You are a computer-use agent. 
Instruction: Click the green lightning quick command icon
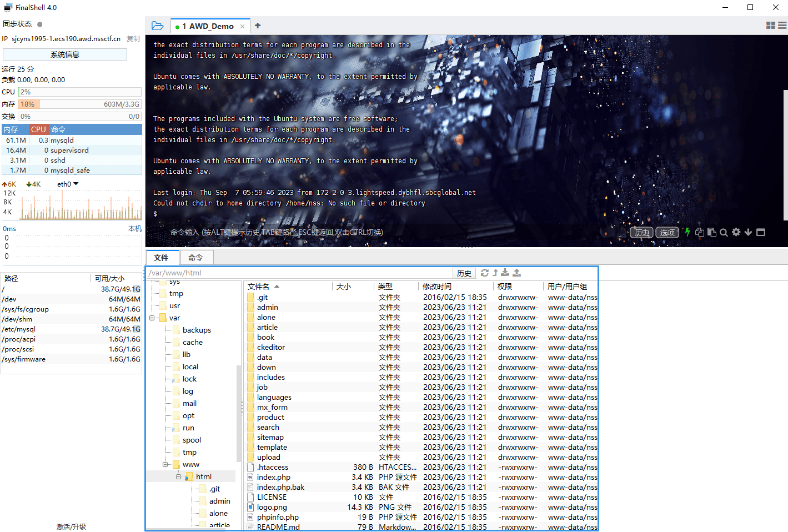point(687,232)
